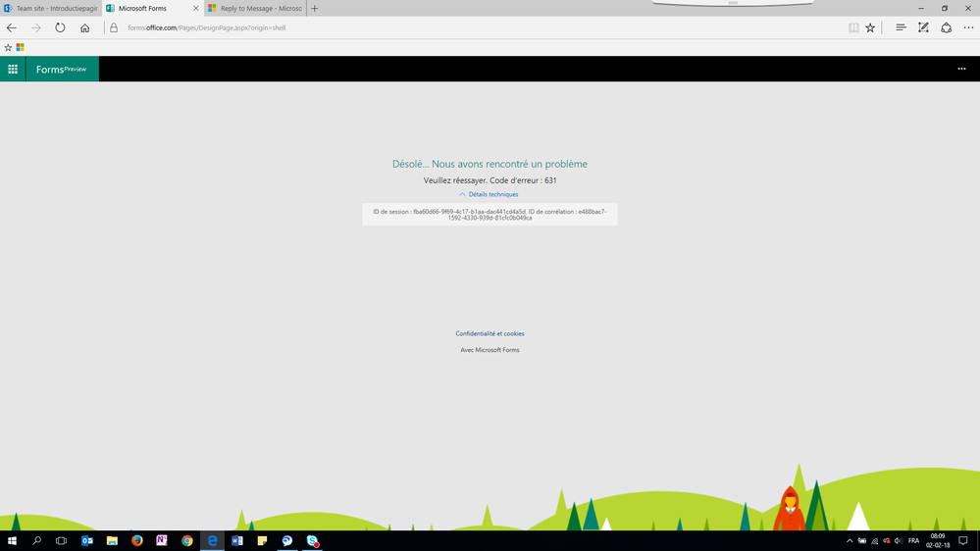The image size is (980, 551).
Task: Open a new browser tab
Action: tap(314, 8)
